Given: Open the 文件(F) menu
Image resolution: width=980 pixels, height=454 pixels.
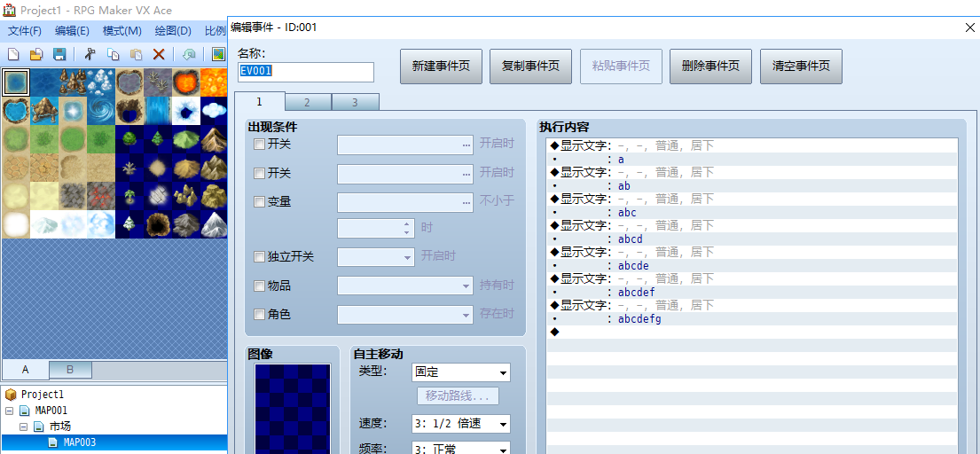Looking at the screenshot, I should tap(24, 31).
